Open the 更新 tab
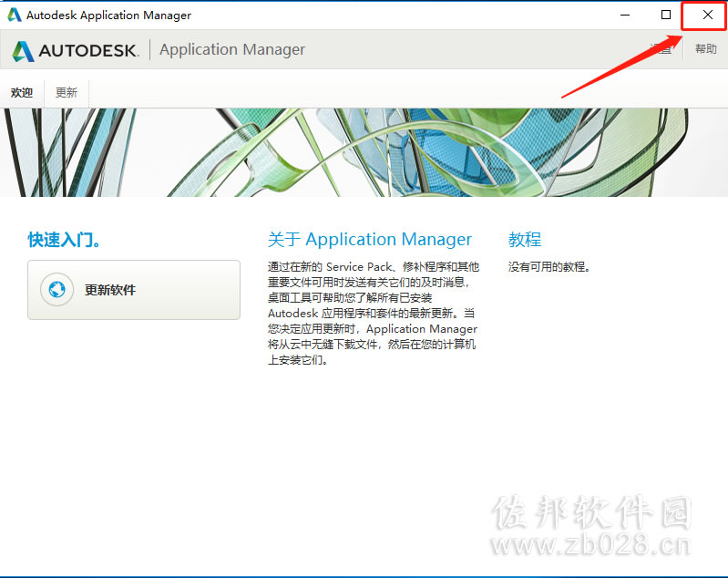The width and height of the screenshot is (728, 578). tap(67, 92)
